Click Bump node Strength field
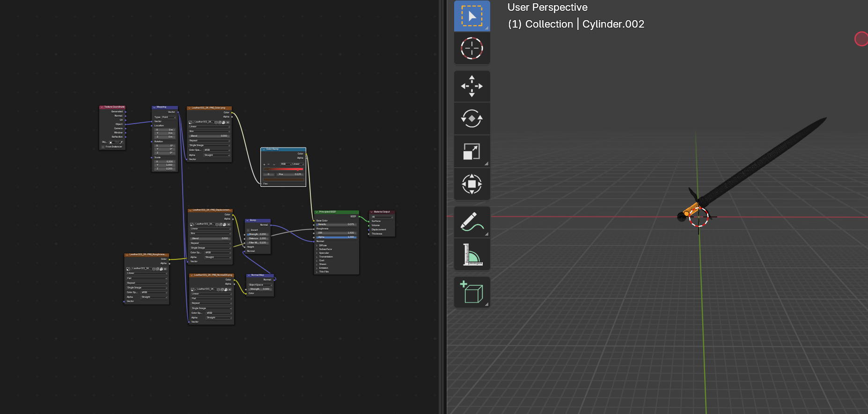Screen dimensions: 868x414 [257, 234]
